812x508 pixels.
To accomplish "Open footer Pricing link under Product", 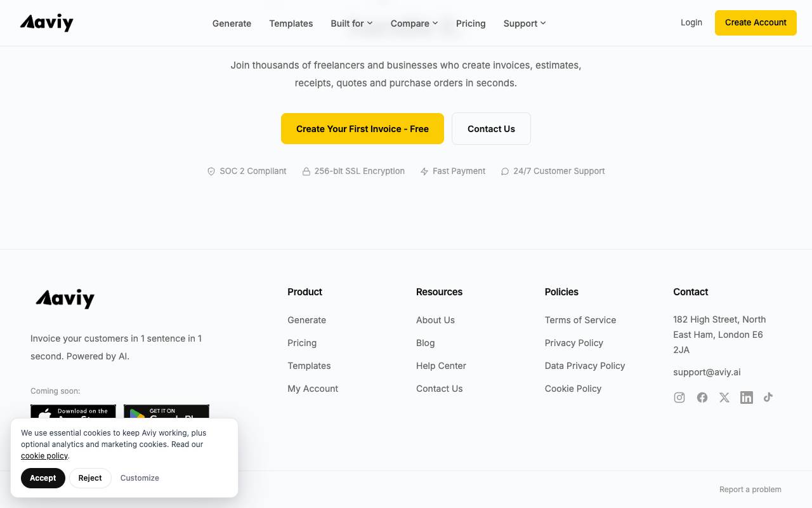I will coord(302,343).
